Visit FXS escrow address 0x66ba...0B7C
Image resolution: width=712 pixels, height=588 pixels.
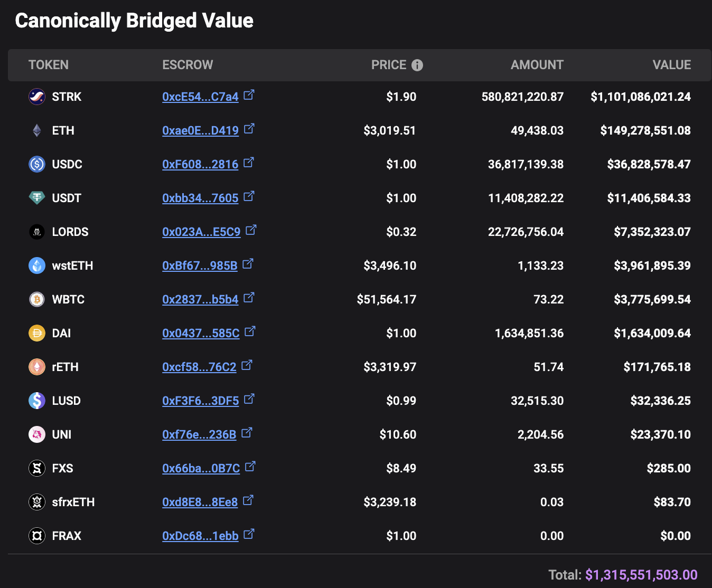point(201,468)
